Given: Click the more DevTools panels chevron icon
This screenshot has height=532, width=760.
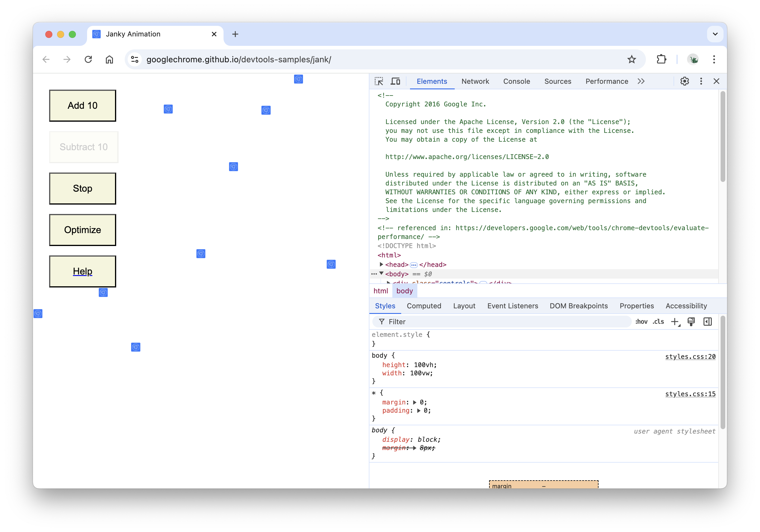Looking at the screenshot, I should coord(641,81).
